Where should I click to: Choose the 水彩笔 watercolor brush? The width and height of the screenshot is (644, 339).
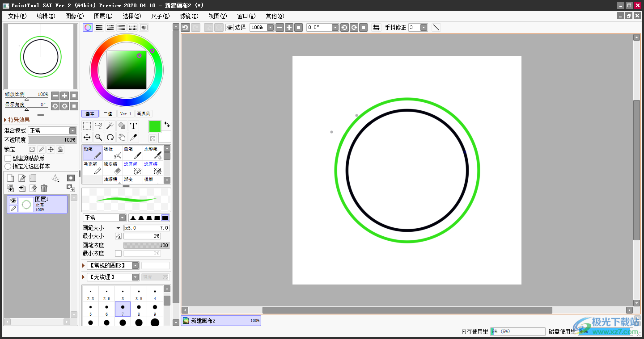153,153
